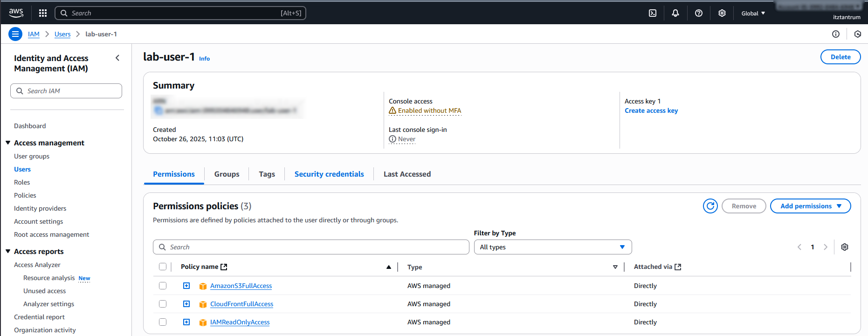Expand the AmazonS3FullAccess policy details
Screen dimensions: 868x336
point(186,286)
